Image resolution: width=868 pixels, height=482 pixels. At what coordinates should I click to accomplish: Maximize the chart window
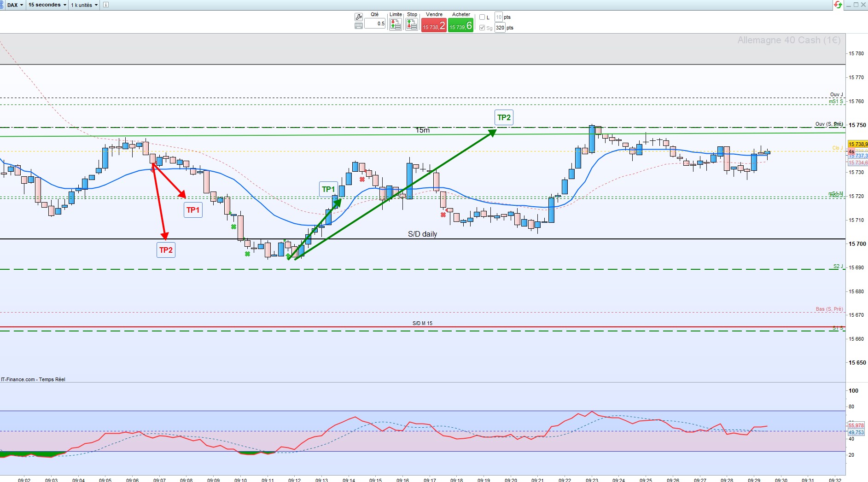[x=856, y=5]
